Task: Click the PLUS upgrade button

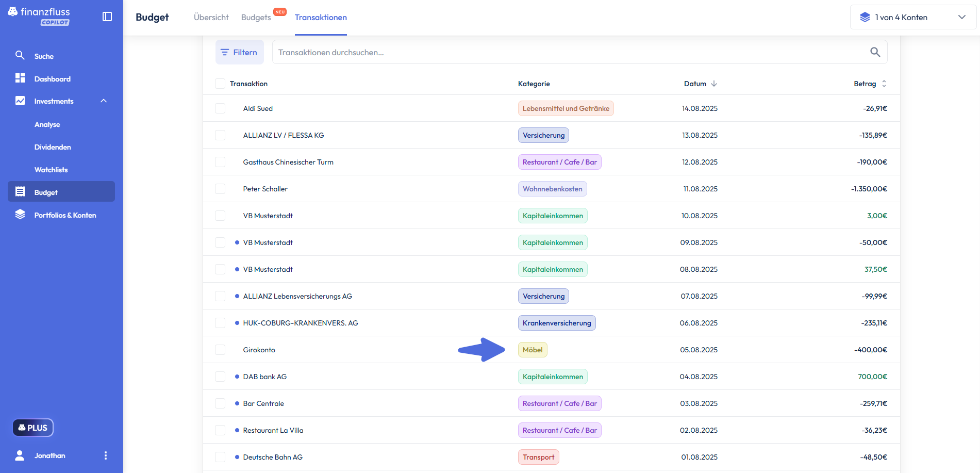Action: (33, 428)
